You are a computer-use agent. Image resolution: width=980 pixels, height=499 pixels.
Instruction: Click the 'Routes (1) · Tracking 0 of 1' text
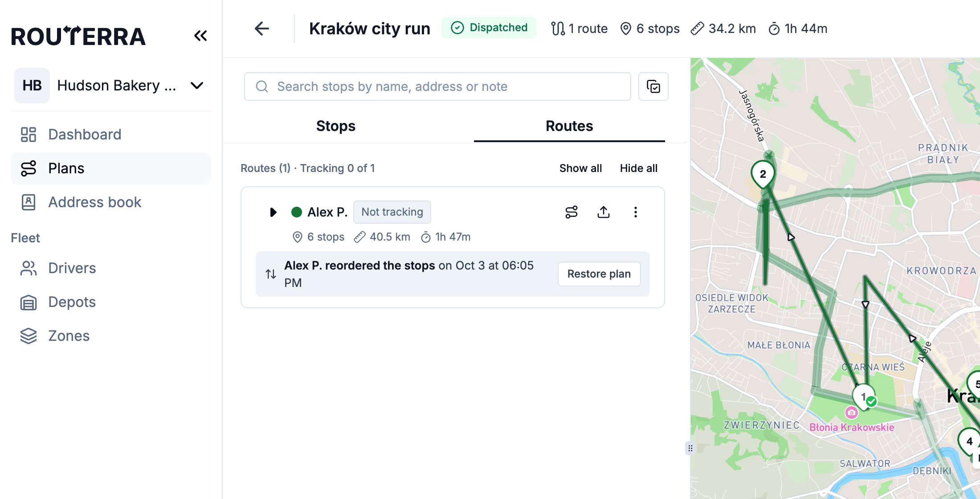(308, 168)
